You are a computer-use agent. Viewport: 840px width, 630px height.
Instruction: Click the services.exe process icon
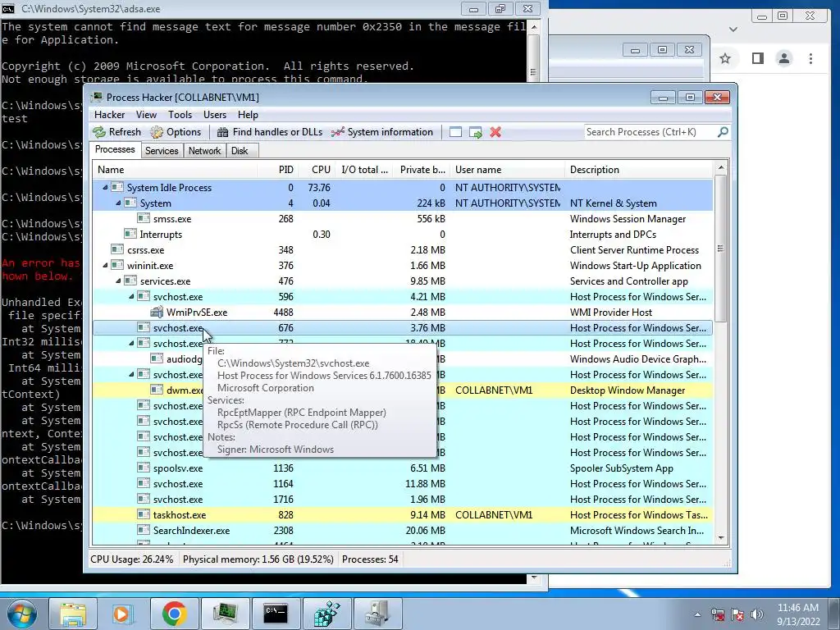[x=130, y=281]
